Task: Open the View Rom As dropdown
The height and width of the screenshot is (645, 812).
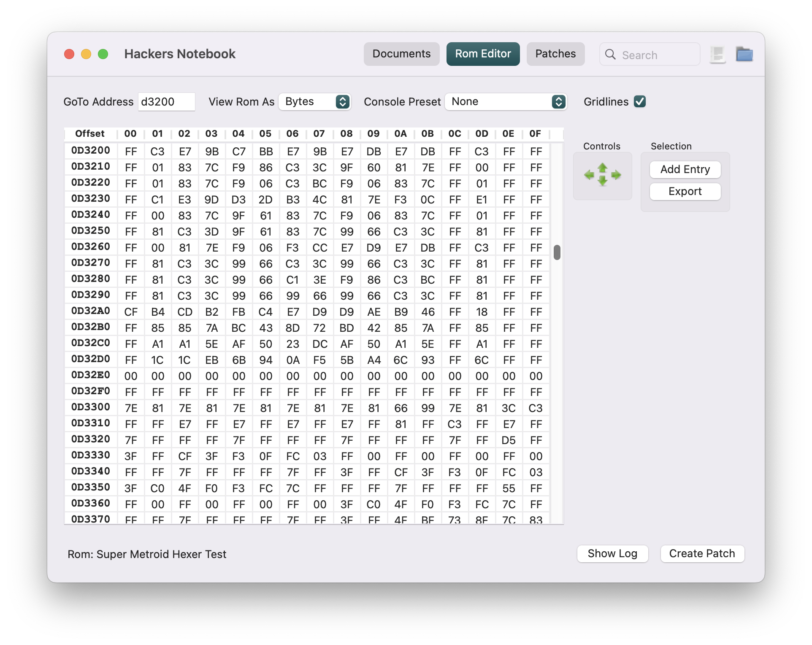Action: pos(314,102)
